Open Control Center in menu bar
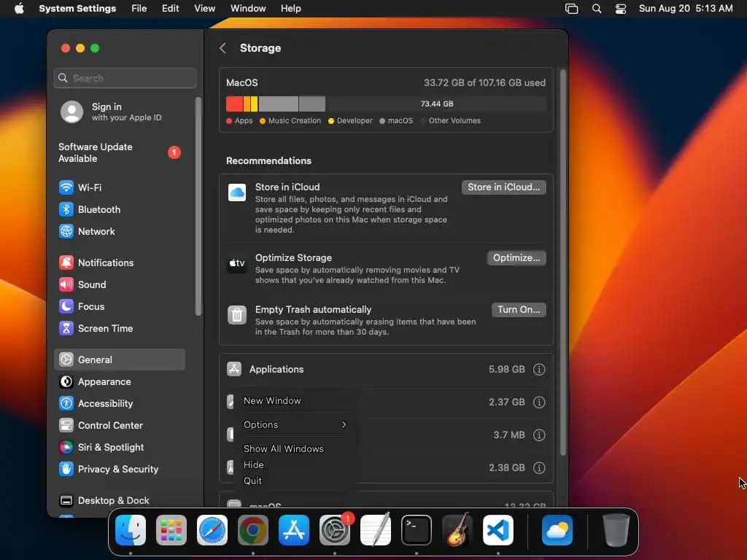The width and height of the screenshot is (747, 560). pyautogui.click(x=621, y=9)
